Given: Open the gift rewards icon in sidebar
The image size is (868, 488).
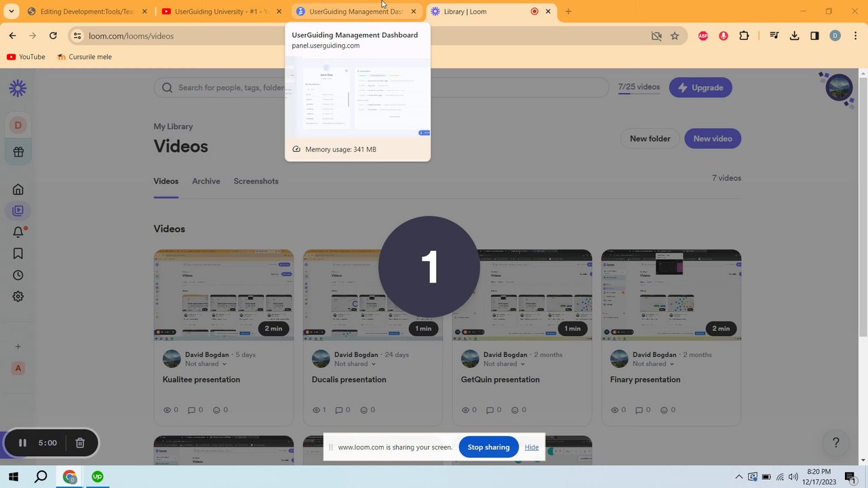Looking at the screenshot, I should [x=18, y=152].
